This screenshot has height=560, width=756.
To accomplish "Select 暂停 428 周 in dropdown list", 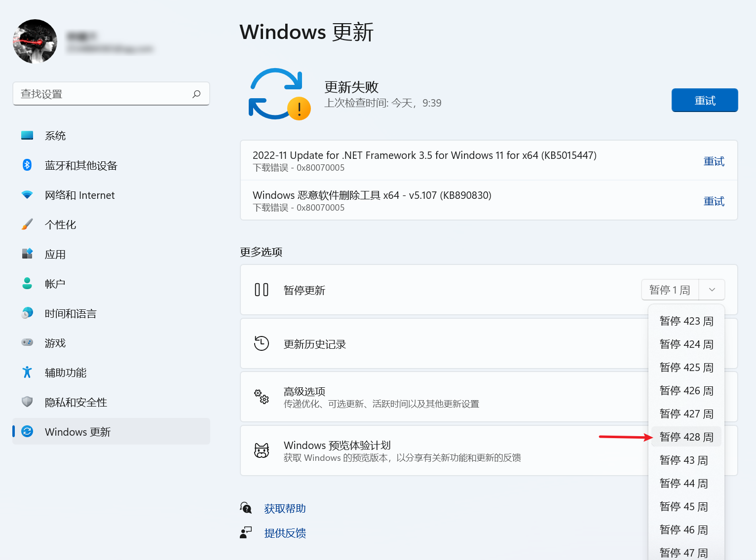I will pos(686,437).
